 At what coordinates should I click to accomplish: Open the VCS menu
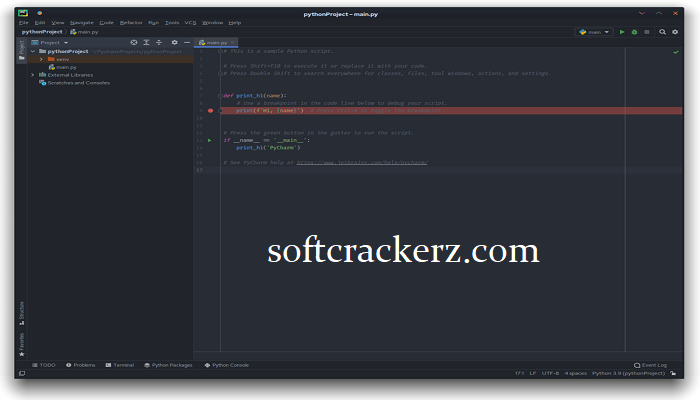190,23
